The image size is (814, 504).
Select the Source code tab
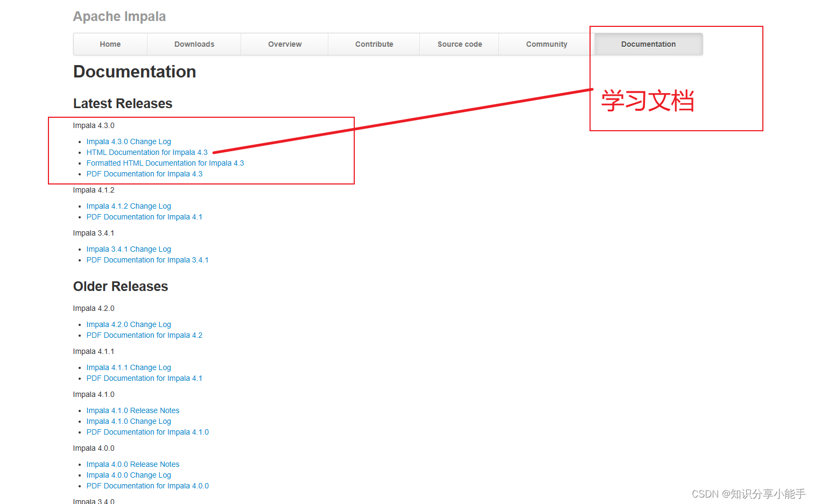click(460, 44)
